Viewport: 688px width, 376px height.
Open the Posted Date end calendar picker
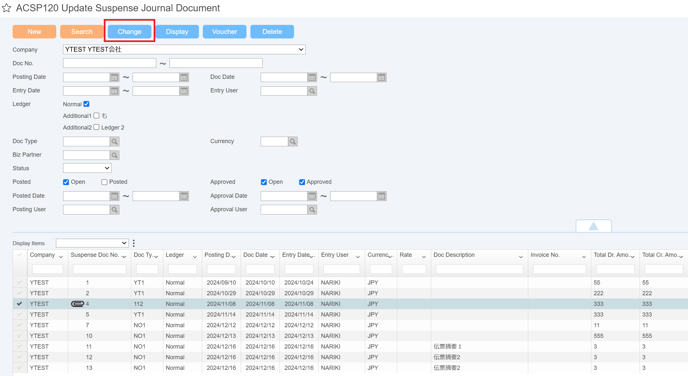pos(184,196)
